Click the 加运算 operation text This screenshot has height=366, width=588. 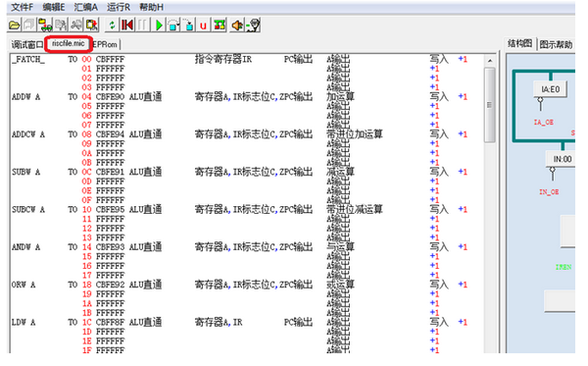pos(340,97)
